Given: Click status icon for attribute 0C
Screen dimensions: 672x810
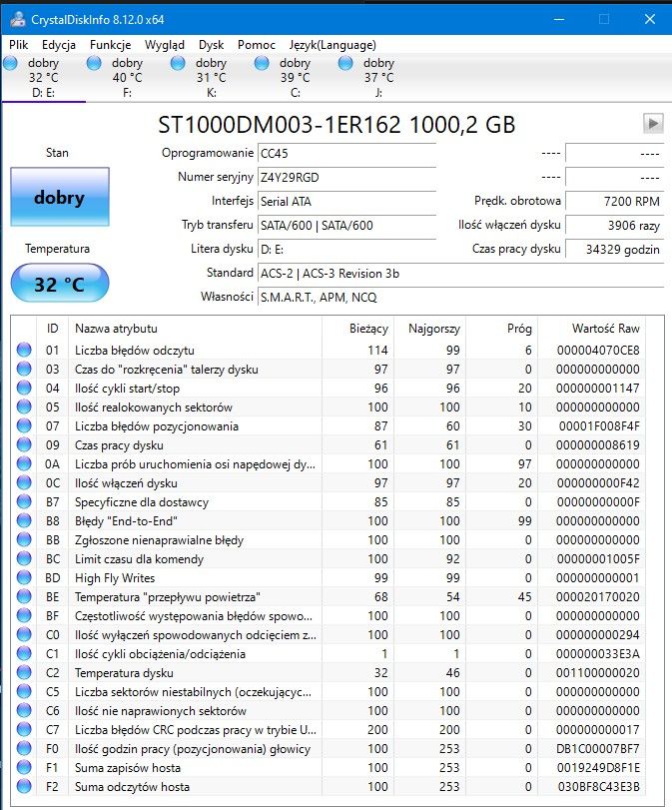Looking at the screenshot, I should tap(24, 482).
